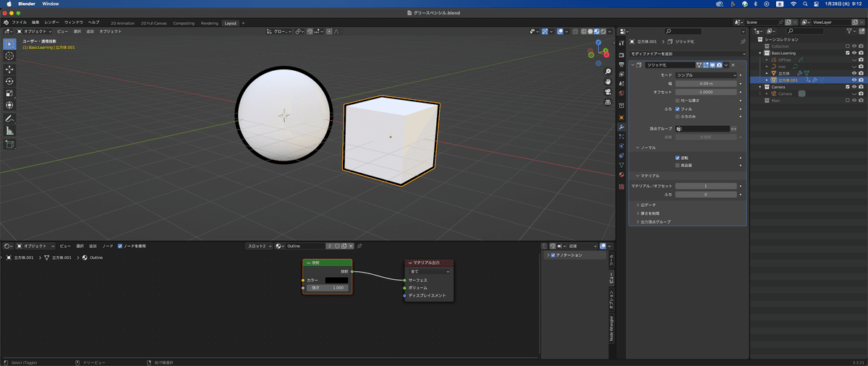Expand the 厚さを制限 section
This screenshot has width=868, height=366.
coord(648,213)
